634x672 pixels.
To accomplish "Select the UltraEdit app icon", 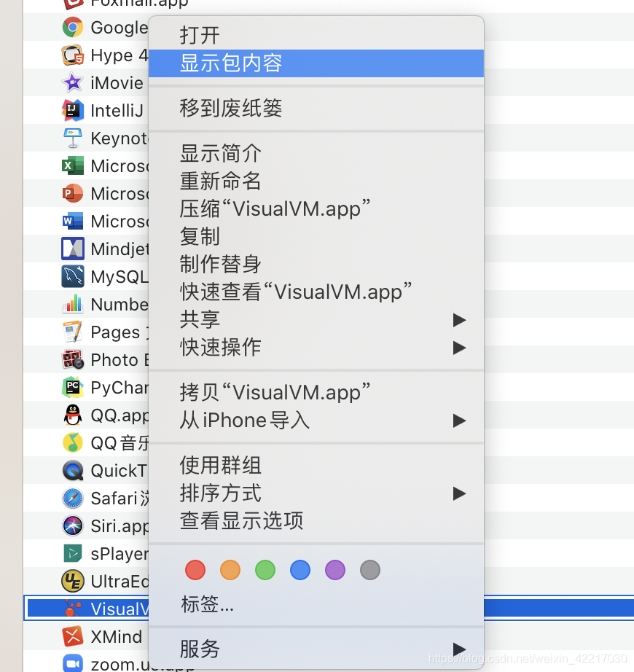I will (73, 581).
